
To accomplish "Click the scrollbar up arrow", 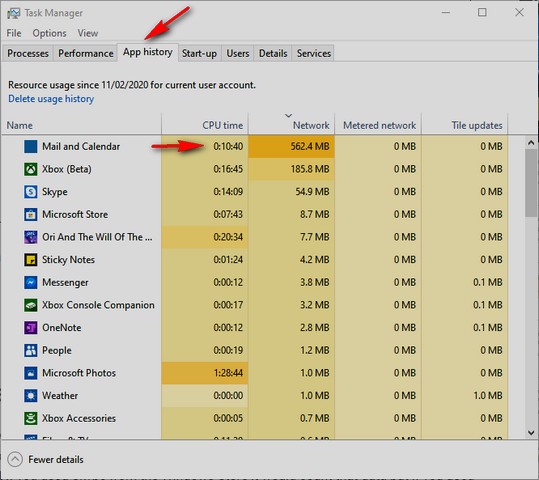I will [531, 143].
